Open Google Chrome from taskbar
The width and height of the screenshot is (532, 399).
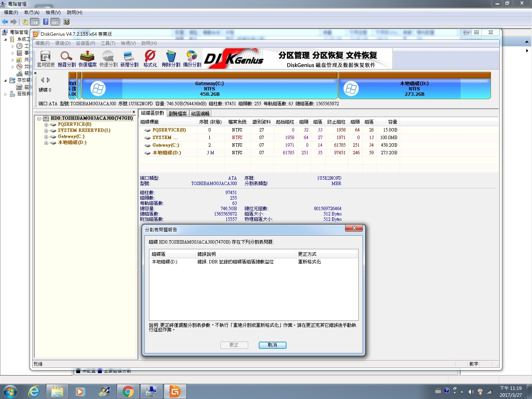[x=128, y=391]
